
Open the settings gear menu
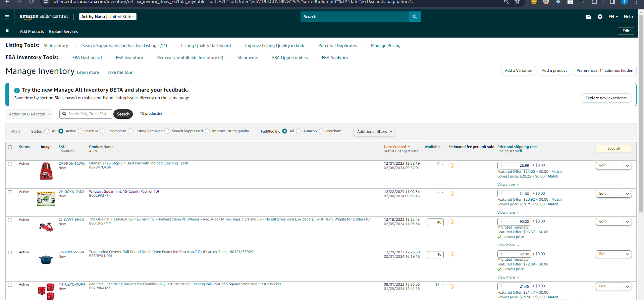600,17
